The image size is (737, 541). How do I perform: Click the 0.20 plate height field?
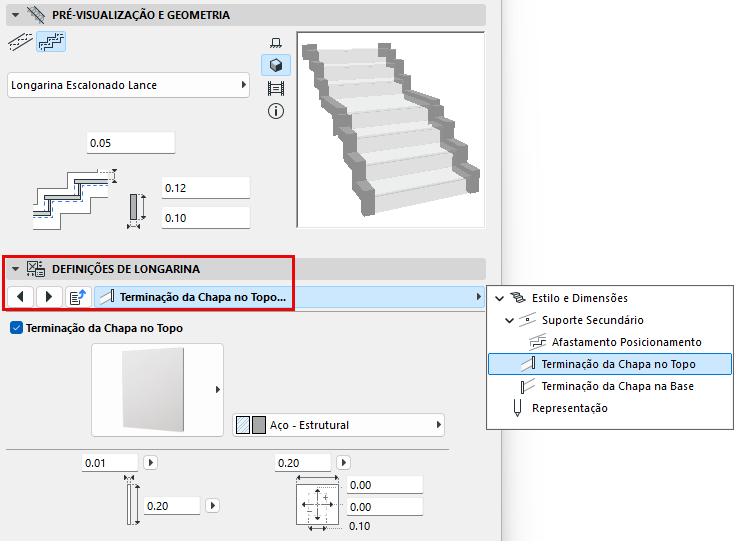click(x=172, y=506)
